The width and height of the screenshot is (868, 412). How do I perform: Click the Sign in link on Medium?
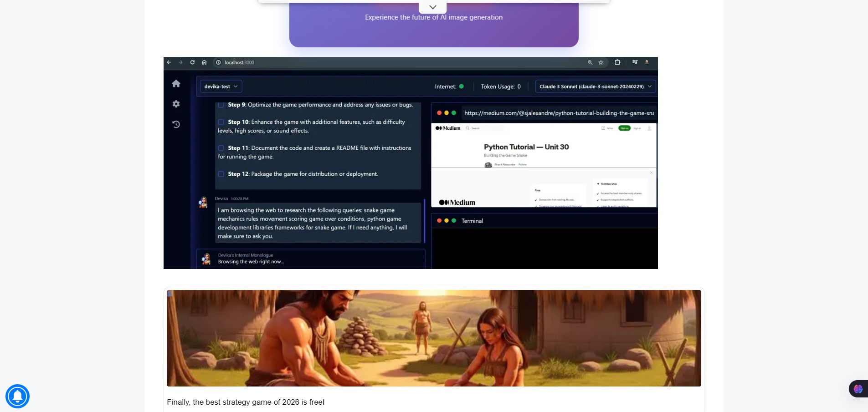pyautogui.click(x=637, y=128)
